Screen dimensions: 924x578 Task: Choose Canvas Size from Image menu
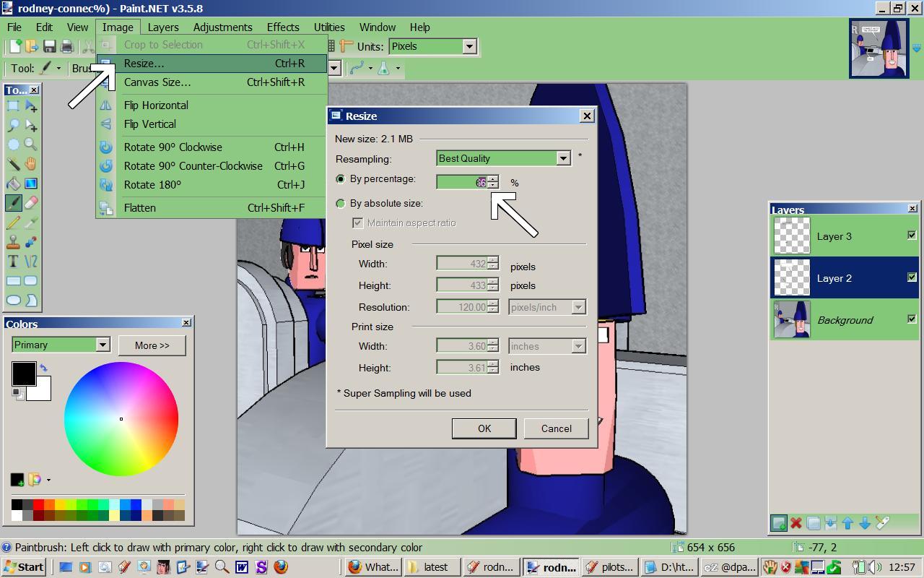[157, 82]
